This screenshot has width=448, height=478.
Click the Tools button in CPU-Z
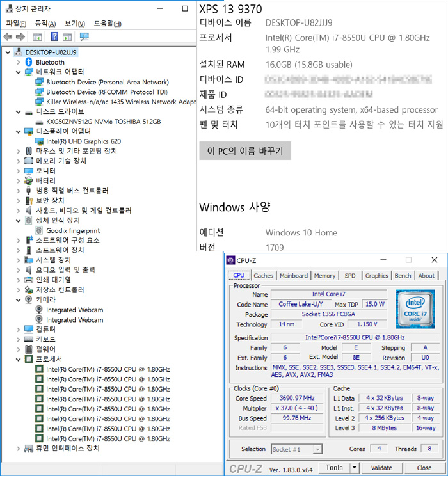334,467
